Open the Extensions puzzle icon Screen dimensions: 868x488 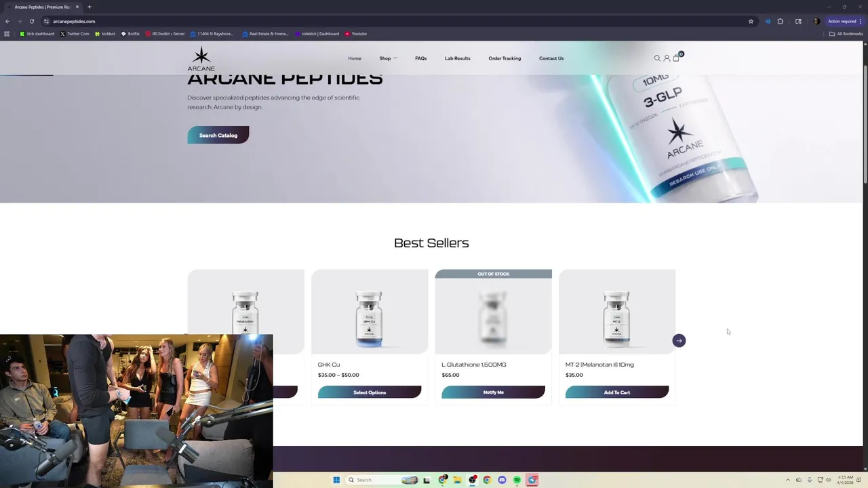(x=780, y=21)
